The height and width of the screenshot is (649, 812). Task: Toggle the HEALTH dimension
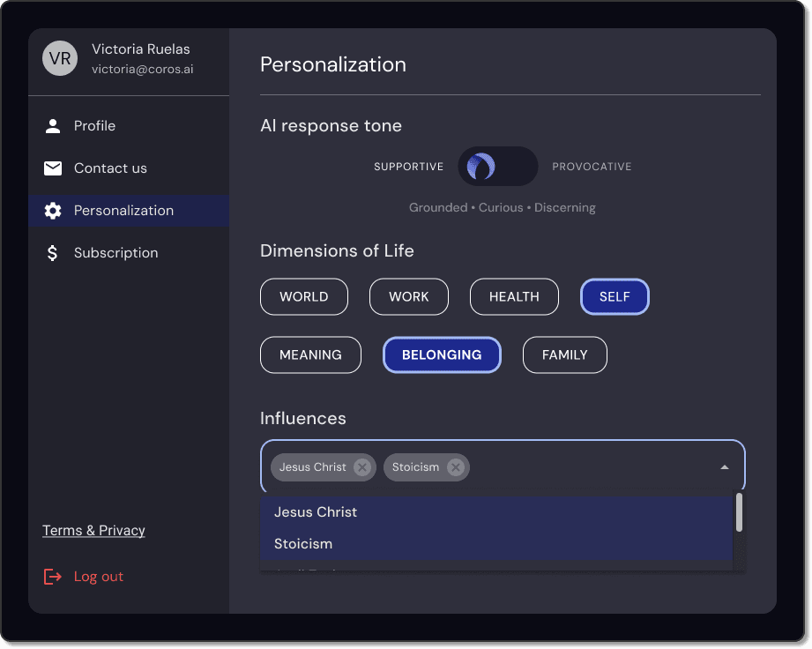(x=514, y=297)
